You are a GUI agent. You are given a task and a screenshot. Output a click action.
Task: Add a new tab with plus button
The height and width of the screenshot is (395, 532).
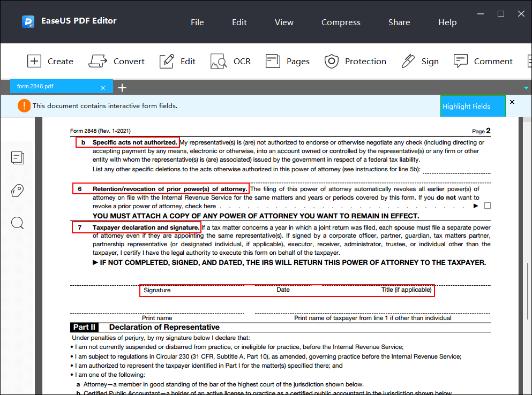click(122, 88)
